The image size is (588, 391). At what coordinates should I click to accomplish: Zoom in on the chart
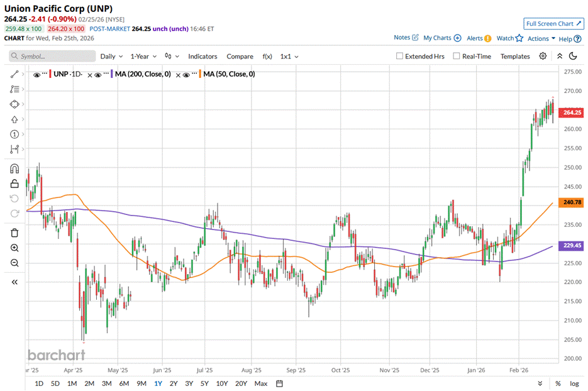click(14, 248)
